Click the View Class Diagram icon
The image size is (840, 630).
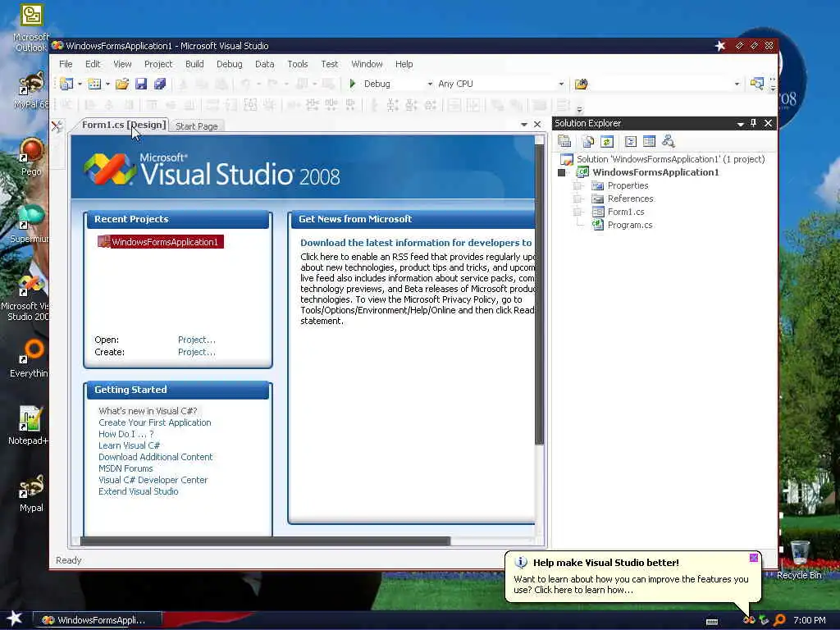coord(668,141)
